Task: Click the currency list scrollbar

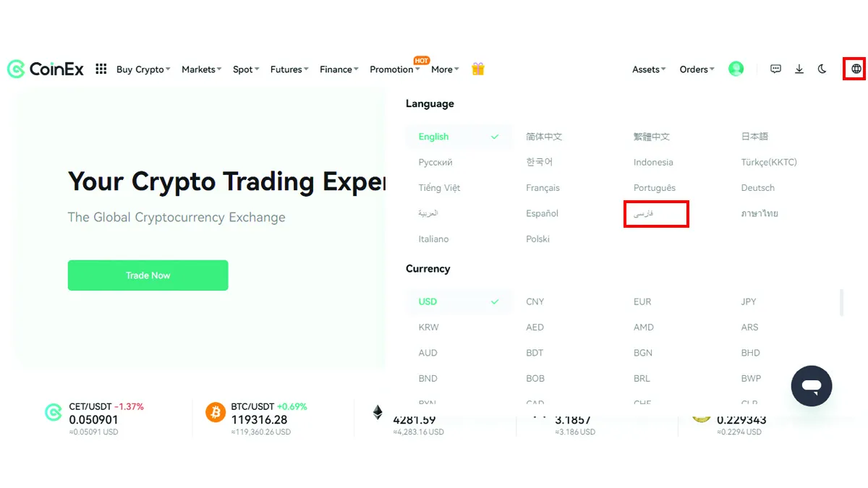Action: click(x=841, y=302)
